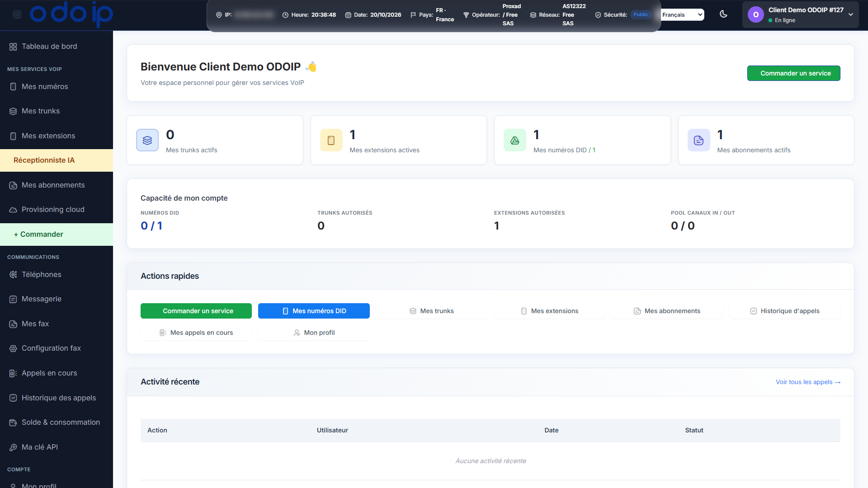868x488 pixels.
Task: Go to Mes numéros in sidebar
Action: click(57, 86)
